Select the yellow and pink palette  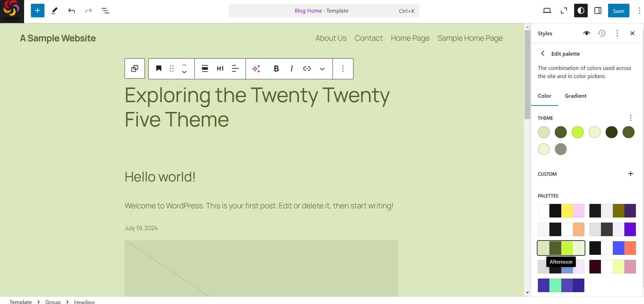click(x=561, y=211)
